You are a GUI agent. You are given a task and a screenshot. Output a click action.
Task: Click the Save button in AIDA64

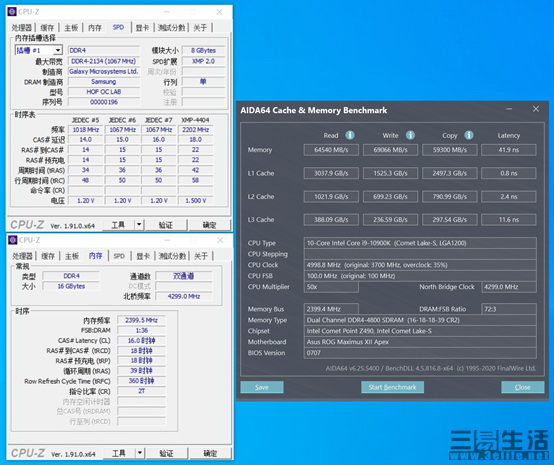pos(262,387)
